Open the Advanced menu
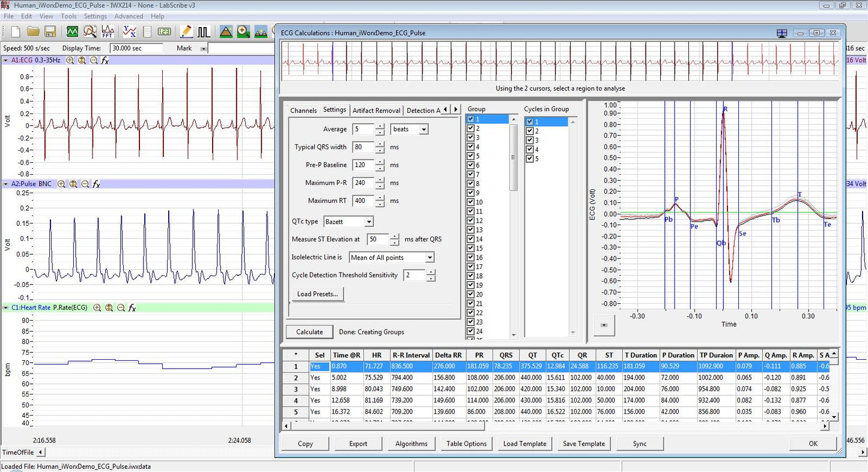Viewport: 868px width, 472px height. 129,16
